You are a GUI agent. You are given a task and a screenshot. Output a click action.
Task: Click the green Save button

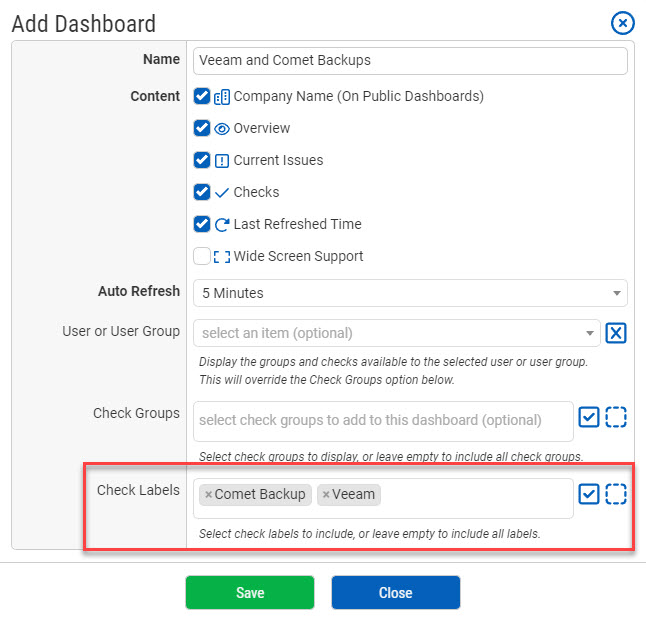pos(250,593)
